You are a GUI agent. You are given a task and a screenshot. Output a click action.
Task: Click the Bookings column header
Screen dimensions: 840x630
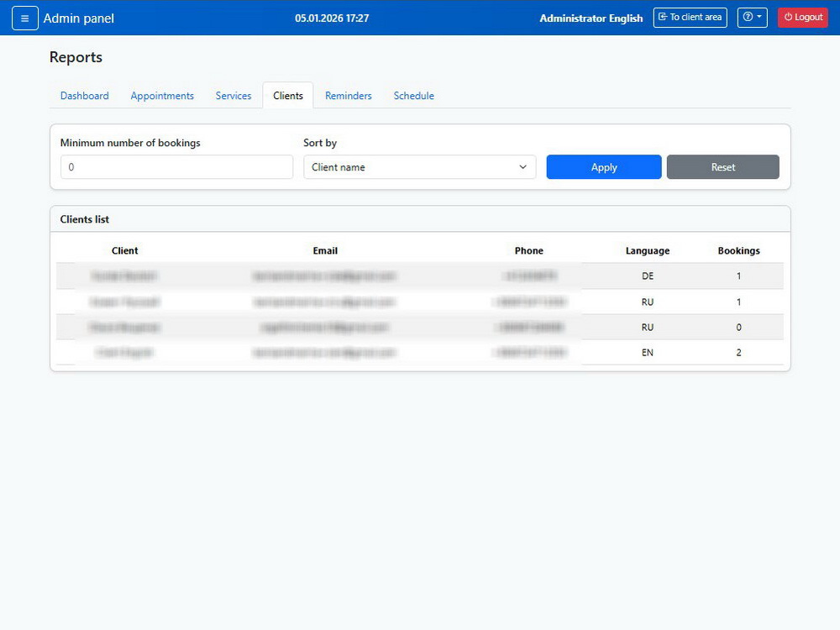point(738,250)
